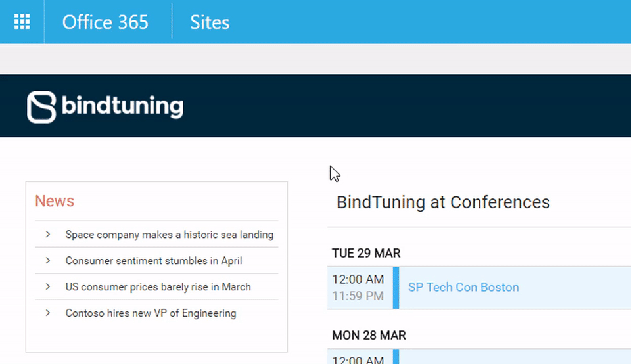
Task: Open the SP Tech Con Boston event
Action: [463, 287]
